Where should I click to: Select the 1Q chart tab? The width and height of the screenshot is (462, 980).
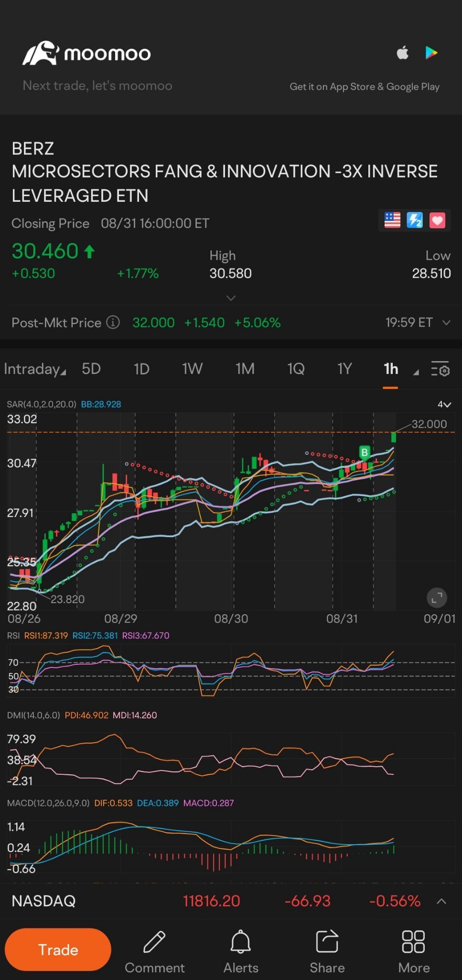point(296,369)
